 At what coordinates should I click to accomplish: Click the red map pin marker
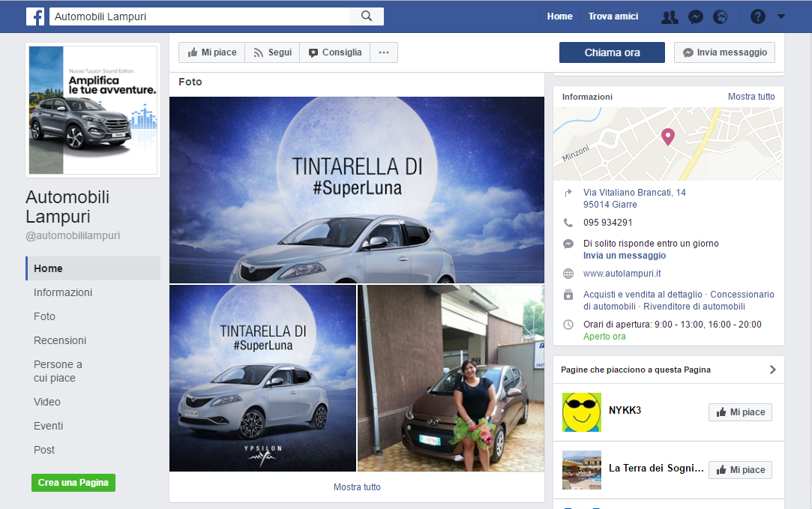pos(668,136)
